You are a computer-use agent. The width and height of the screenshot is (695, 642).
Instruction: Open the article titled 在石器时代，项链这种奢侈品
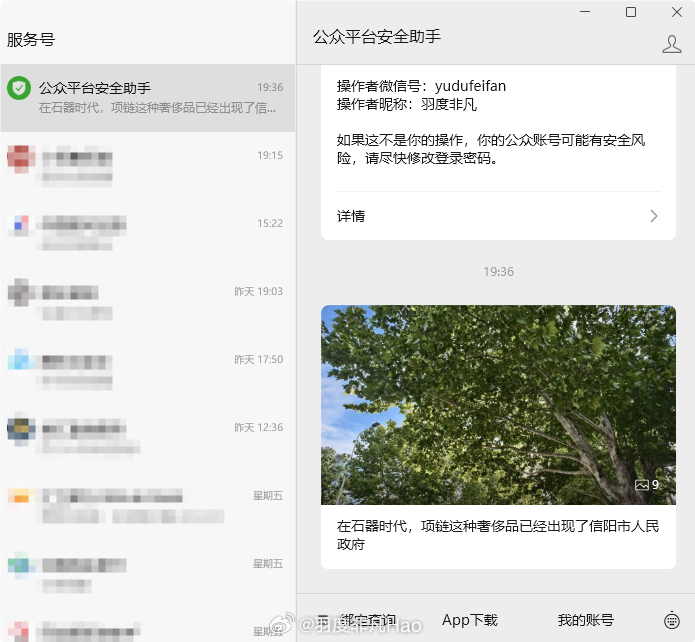498,535
